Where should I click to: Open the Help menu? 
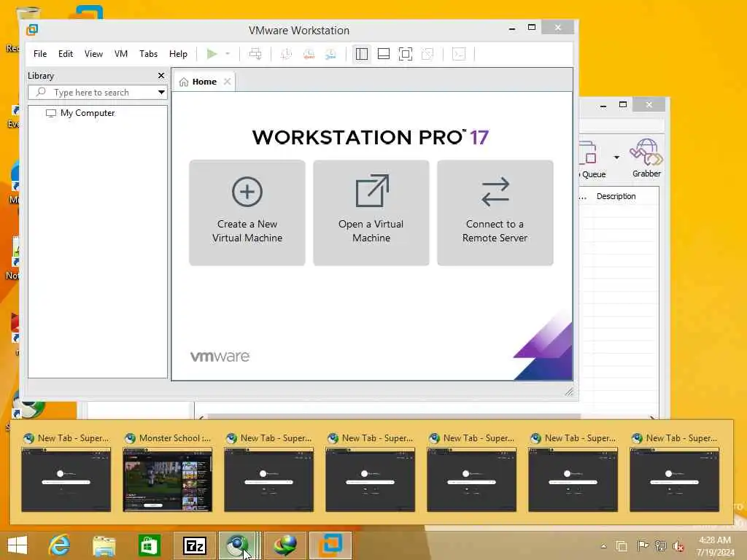[178, 54]
